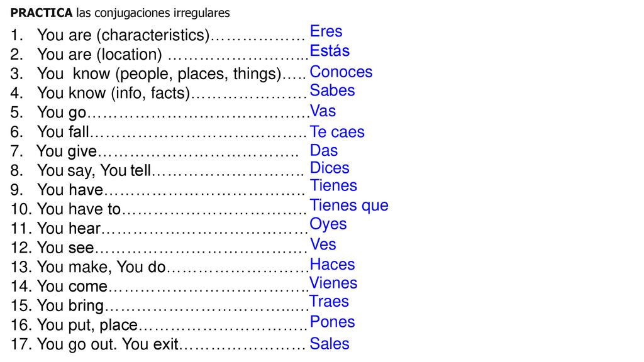The image size is (644, 362).
Task: Click the blue answer 'Sabes'
Action: tap(332, 90)
